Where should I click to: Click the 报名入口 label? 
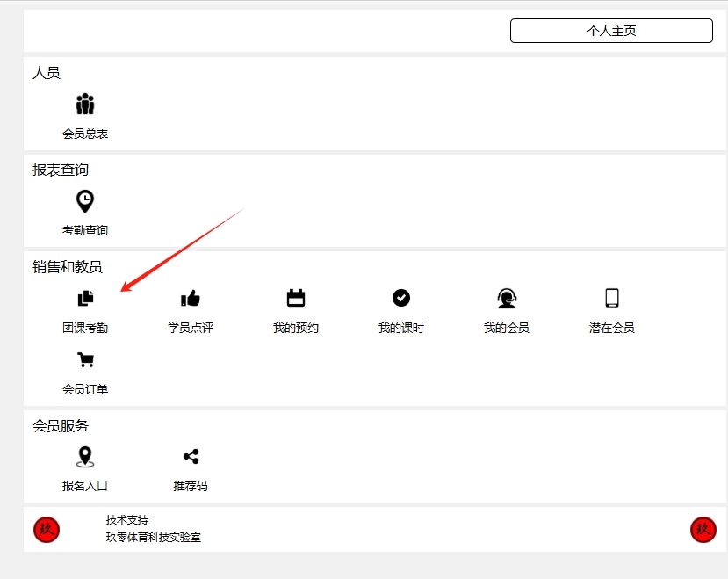coord(85,486)
